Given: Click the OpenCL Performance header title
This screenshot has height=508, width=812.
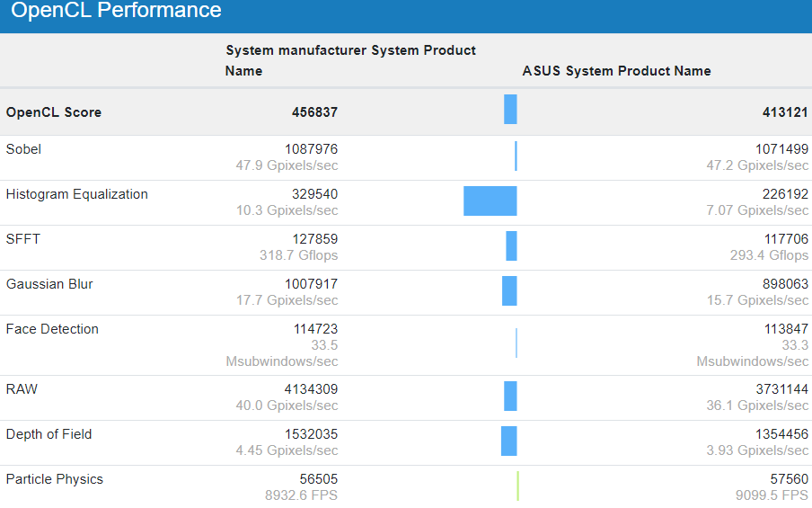Looking at the screenshot, I should coord(116,11).
